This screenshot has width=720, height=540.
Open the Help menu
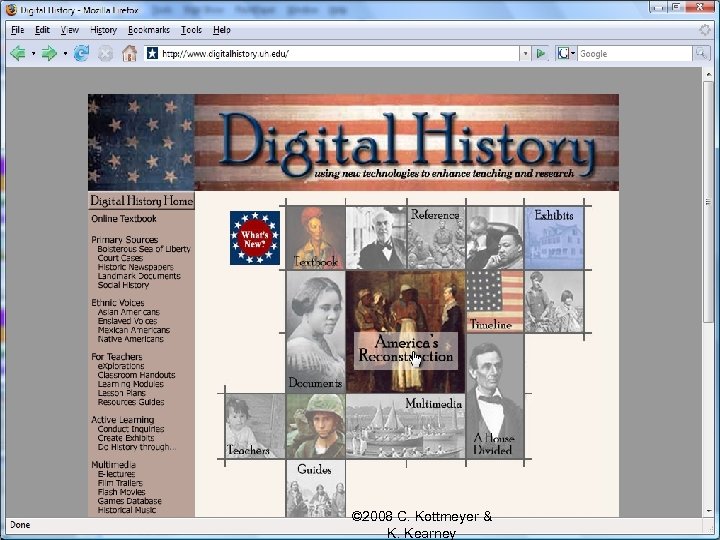click(221, 30)
